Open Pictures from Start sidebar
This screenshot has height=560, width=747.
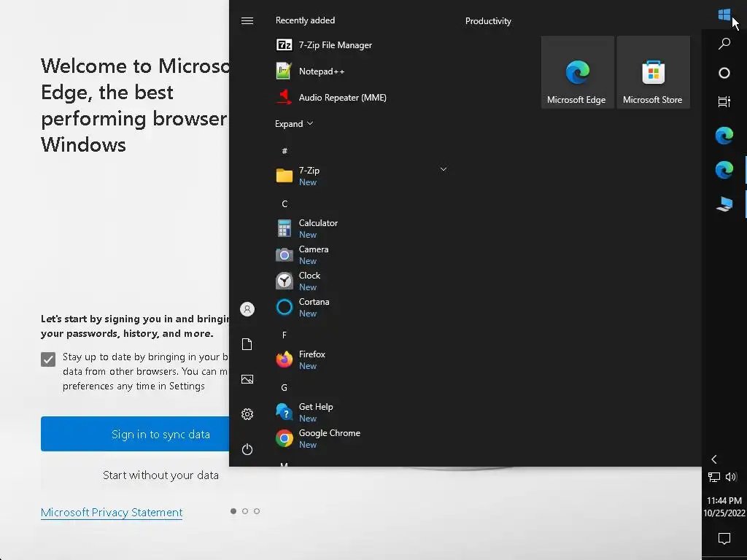pos(247,379)
